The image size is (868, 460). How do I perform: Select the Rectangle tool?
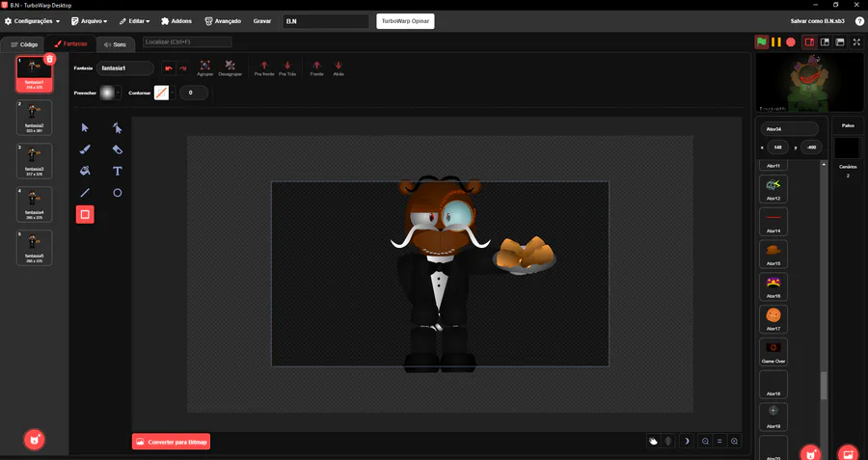pyautogui.click(x=85, y=214)
